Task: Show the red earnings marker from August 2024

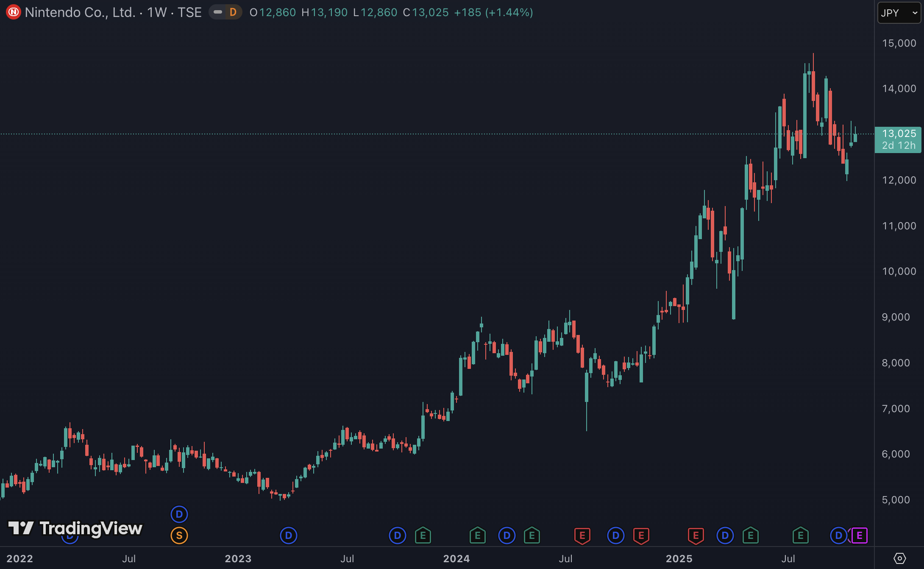Action: 582,536
